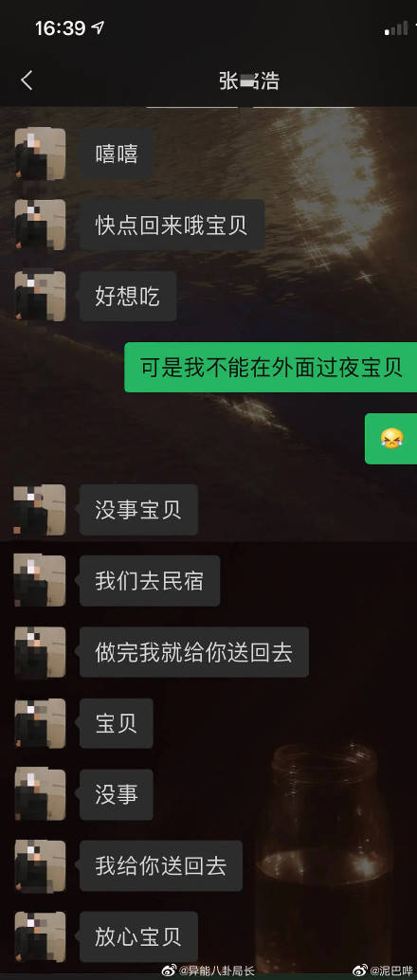Image resolution: width=417 pixels, height=980 pixels.
Task: Select the 我给你送回去 message bubble
Action: pyautogui.click(x=161, y=866)
